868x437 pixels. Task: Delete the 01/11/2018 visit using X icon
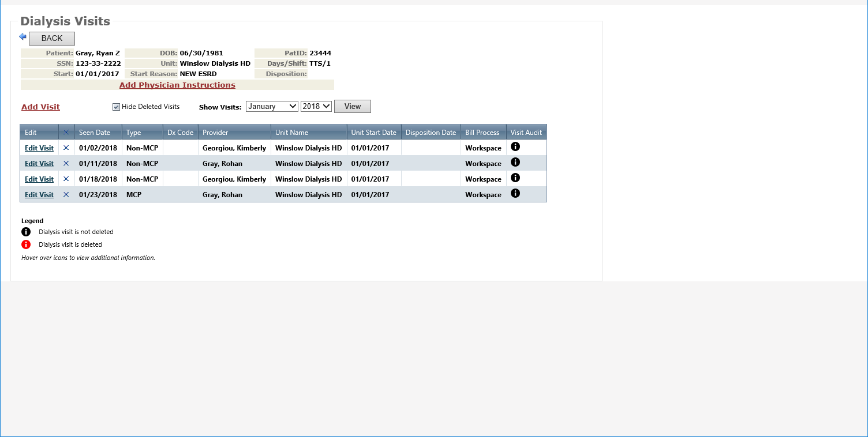pos(66,164)
